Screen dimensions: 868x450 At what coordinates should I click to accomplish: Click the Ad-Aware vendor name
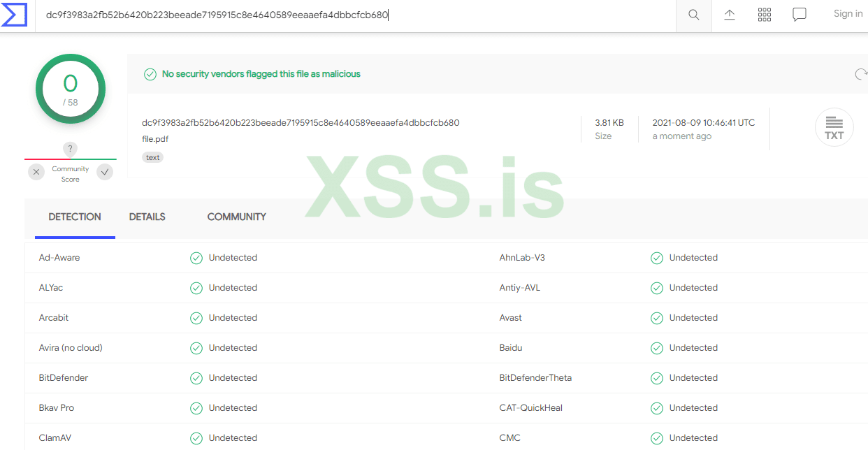tap(59, 258)
